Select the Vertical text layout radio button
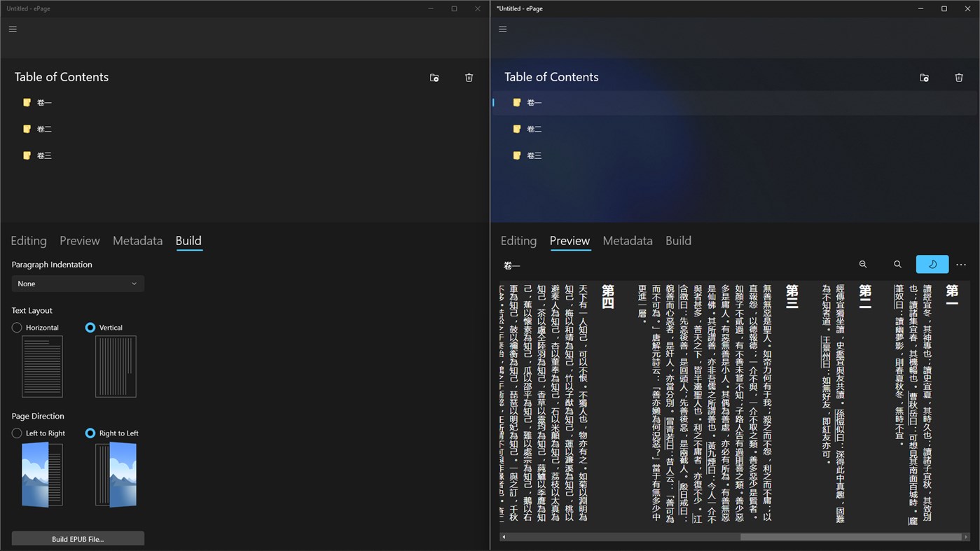The width and height of the screenshot is (980, 551). point(90,327)
